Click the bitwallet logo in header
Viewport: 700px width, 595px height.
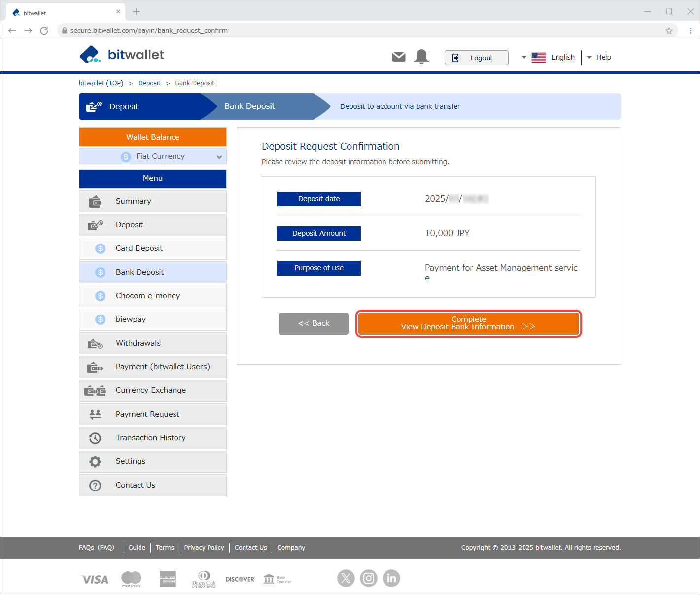pyautogui.click(x=122, y=55)
